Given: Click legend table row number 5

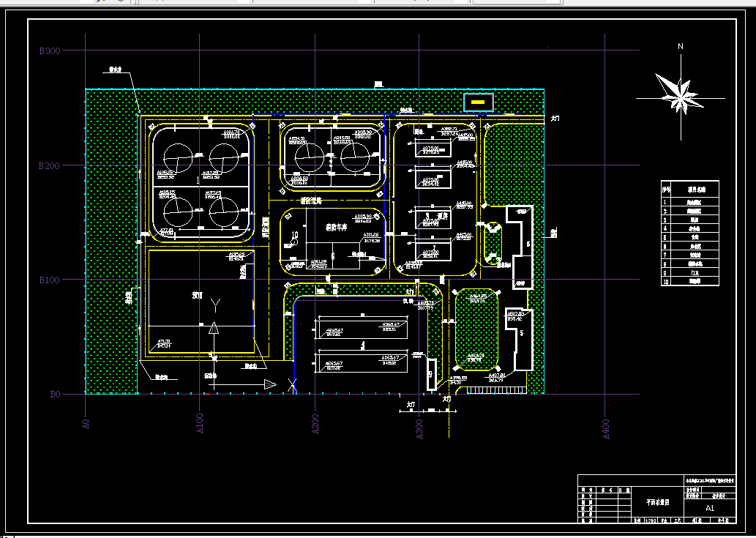Looking at the screenshot, I should [690, 237].
